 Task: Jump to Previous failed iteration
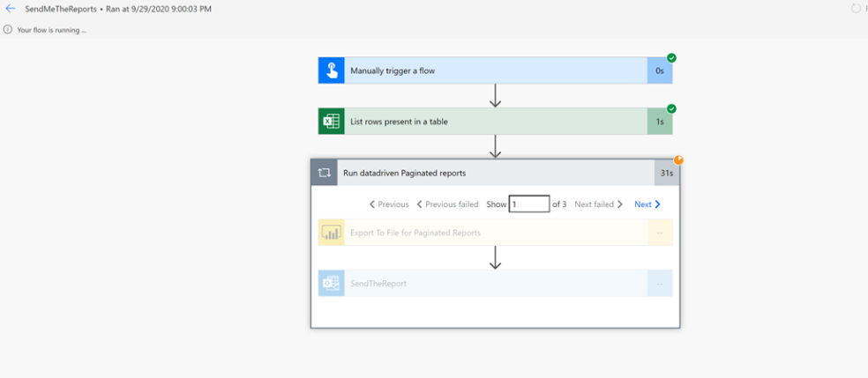447,204
